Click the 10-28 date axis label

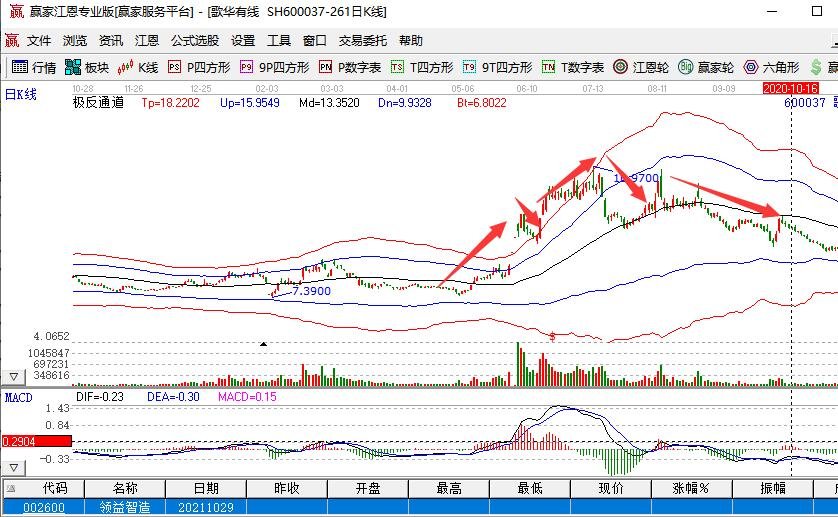(x=83, y=88)
